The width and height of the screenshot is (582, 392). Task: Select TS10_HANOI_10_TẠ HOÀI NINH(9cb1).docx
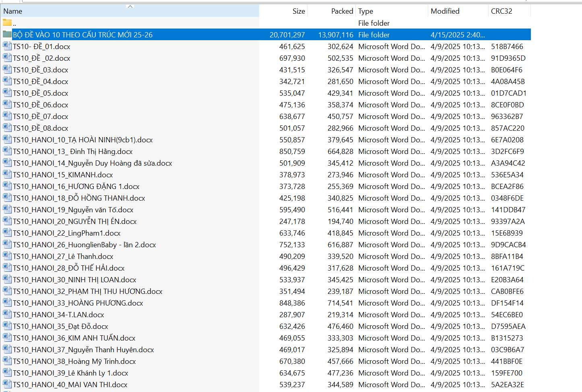tap(83, 140)
